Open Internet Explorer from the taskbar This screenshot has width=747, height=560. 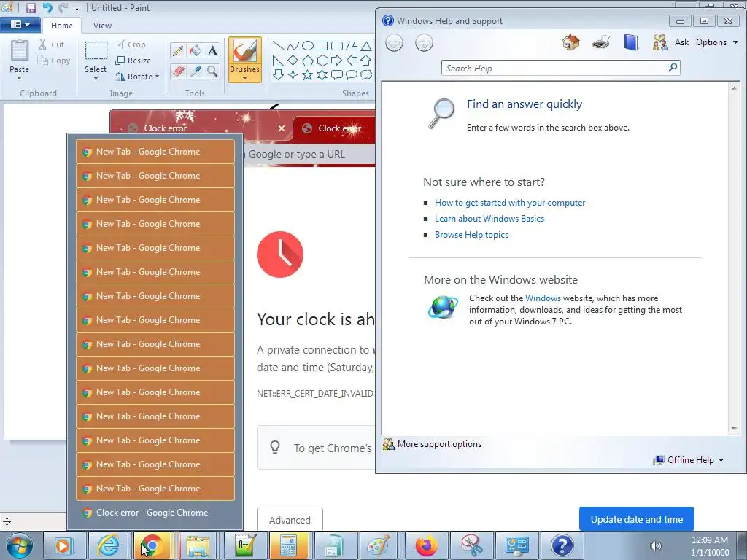coord(108,545)
